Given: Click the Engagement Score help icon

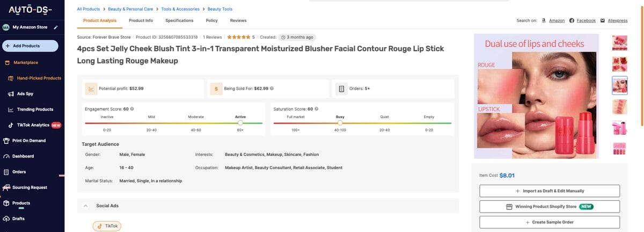Looking at the screenshot, I should (132, 109).
